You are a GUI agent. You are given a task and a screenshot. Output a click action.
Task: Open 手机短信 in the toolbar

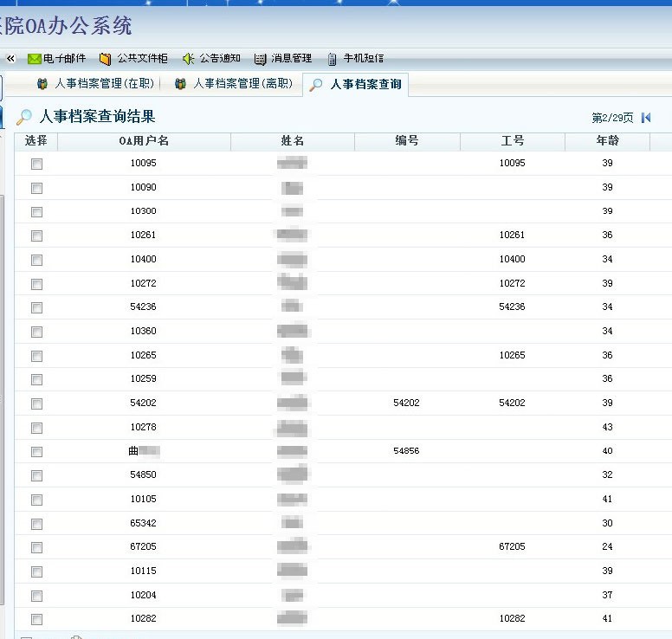(x=355, y=58)
